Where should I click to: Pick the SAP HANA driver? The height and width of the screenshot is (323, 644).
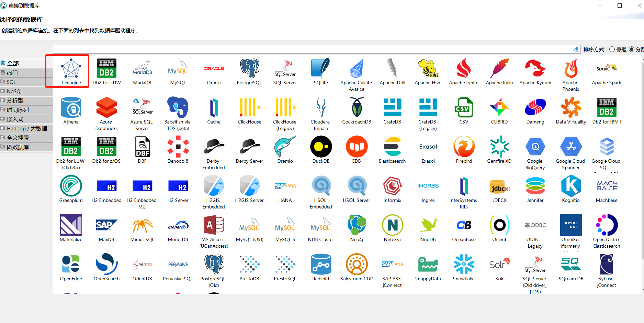pos(285,189)
